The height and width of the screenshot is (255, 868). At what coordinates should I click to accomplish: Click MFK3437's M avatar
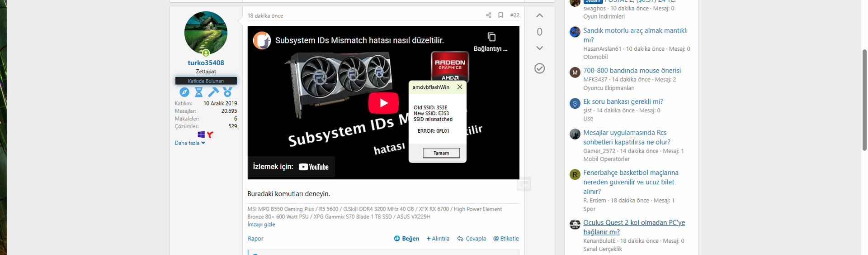tap(575, 72)
